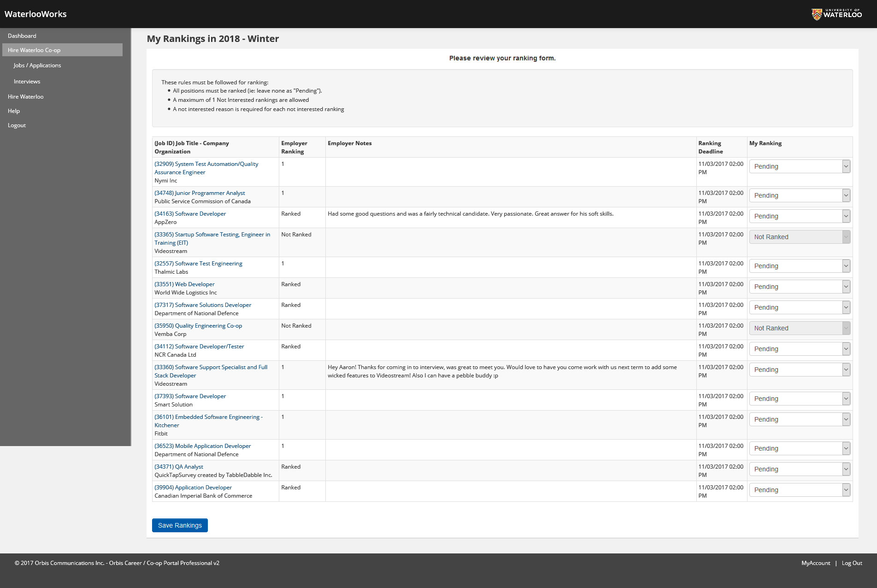Viewport: 877px width, 588px height.
Task: Open ranking dropdown for Software Support Specialist job
Action: (x=800, y=370)
